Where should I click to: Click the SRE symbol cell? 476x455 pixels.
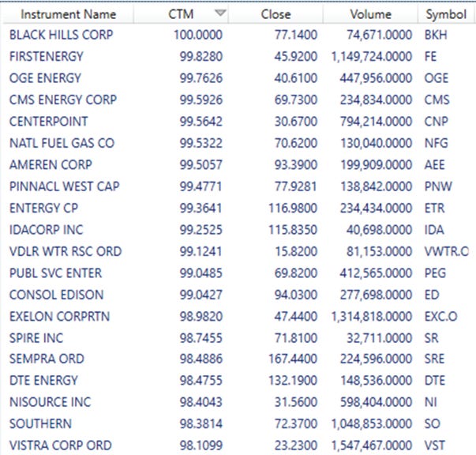point(434,359)
